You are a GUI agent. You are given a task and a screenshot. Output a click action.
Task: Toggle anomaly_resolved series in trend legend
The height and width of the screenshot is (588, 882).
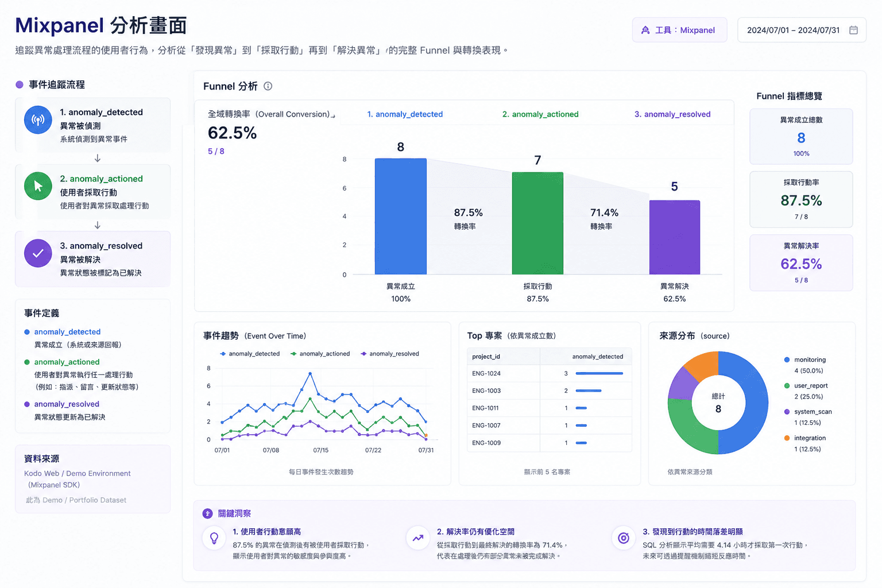coord(390,354)
